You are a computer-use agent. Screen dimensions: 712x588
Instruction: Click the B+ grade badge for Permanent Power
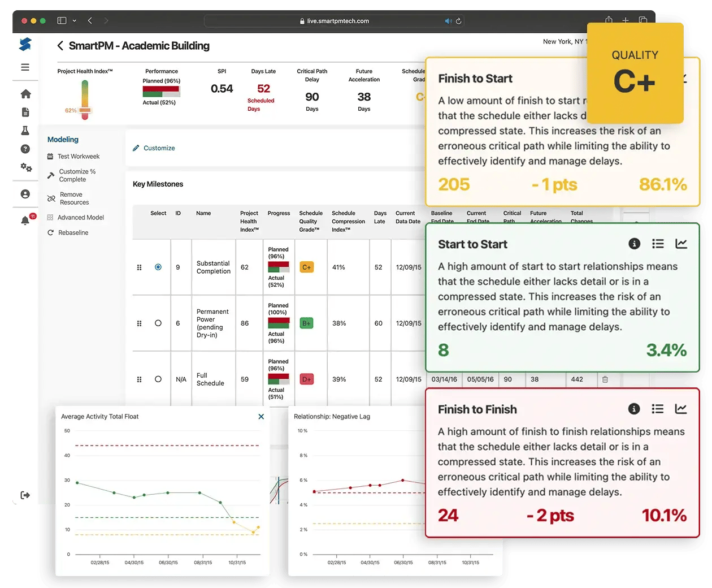click(x=306, y=323)
